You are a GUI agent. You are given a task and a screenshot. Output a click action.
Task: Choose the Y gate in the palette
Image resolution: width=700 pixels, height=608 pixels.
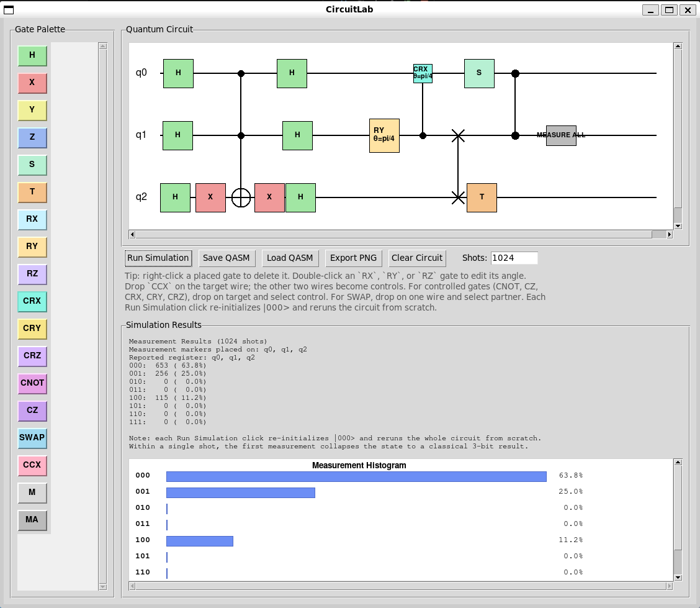pyautogui.click(x=32, y=110)
